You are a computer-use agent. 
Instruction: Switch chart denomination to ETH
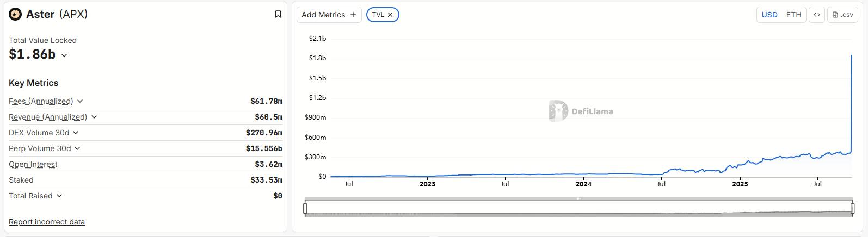pyautogui.click(x=793, y=15)
